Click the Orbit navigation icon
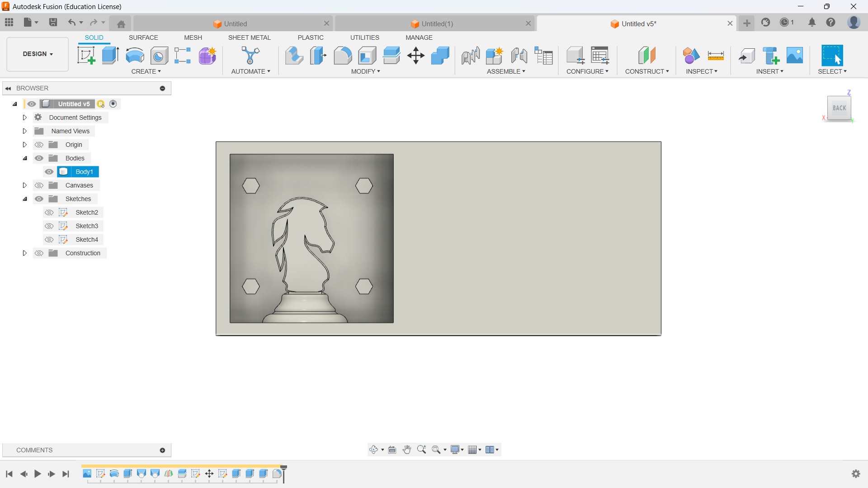The image size is (868, 488). click(x=373, y=450)
